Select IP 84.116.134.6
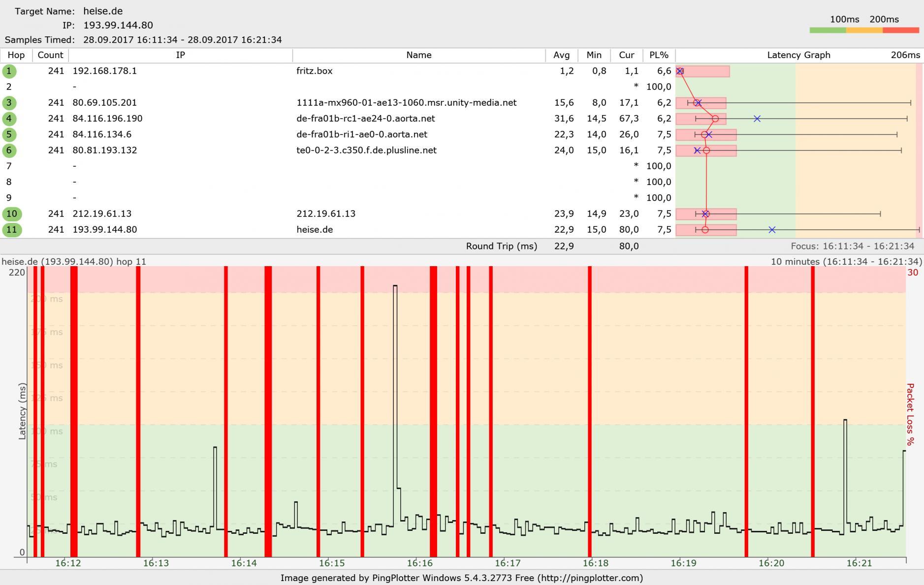The width and height of the screenshot is (924, 585). pyautogui.click(x=102, y=134)
